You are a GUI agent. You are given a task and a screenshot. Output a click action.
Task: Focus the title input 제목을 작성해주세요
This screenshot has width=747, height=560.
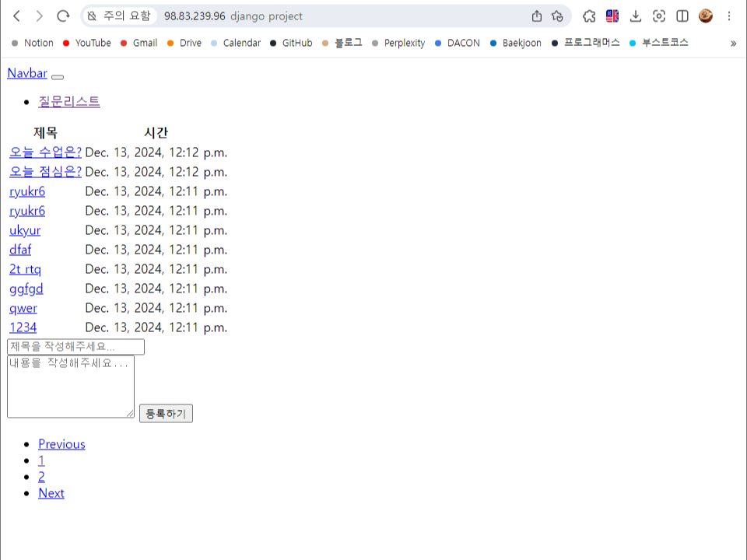point(75,347)
